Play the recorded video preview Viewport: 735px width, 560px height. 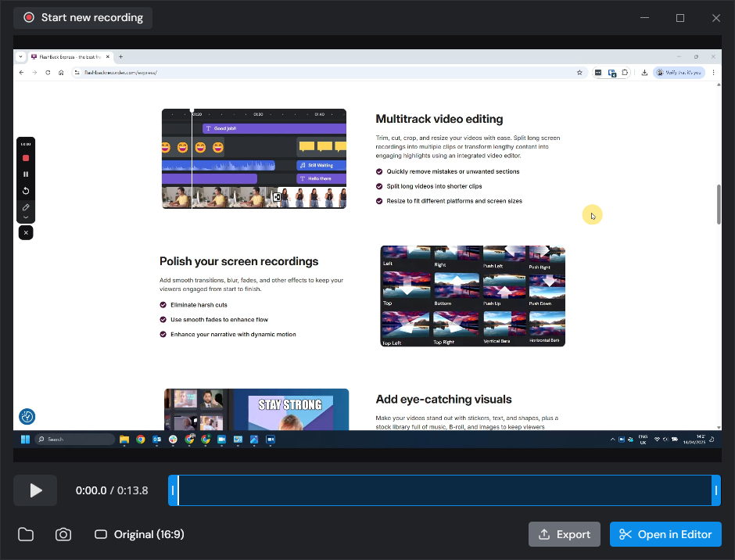tap(35, 490)
